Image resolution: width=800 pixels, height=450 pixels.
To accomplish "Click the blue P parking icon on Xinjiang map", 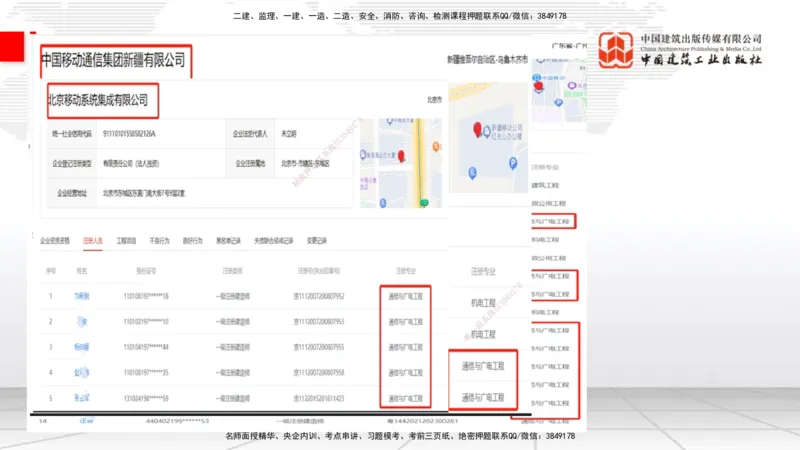I will (513, 163).
